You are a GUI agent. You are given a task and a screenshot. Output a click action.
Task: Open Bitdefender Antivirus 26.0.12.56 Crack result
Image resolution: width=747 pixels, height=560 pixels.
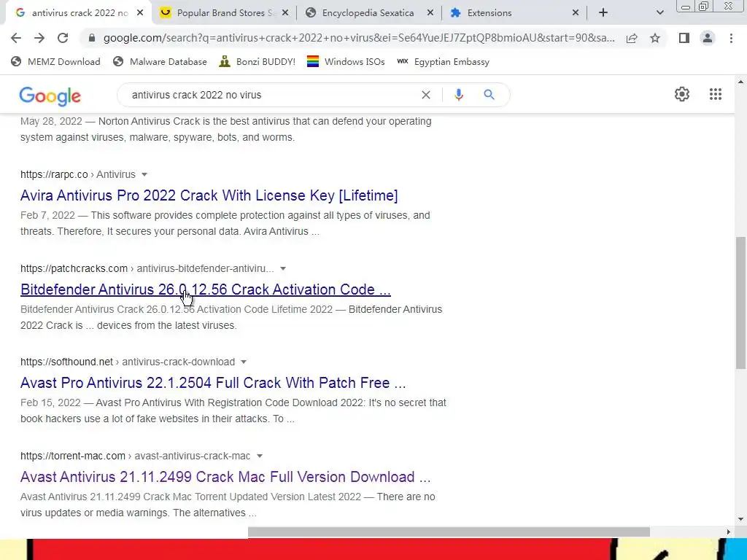pyautogui.click(x=205, y=289)
